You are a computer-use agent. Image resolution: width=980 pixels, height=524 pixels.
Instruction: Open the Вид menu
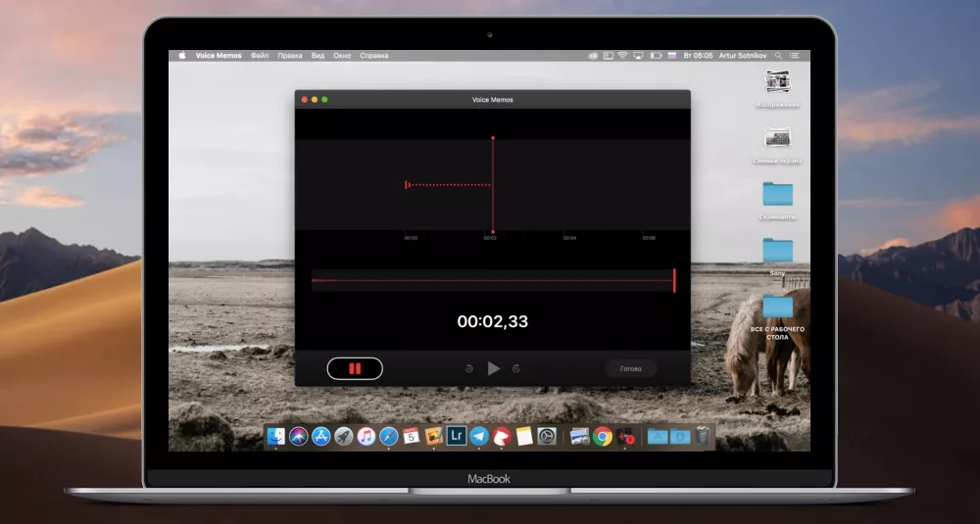click(318, 56)
